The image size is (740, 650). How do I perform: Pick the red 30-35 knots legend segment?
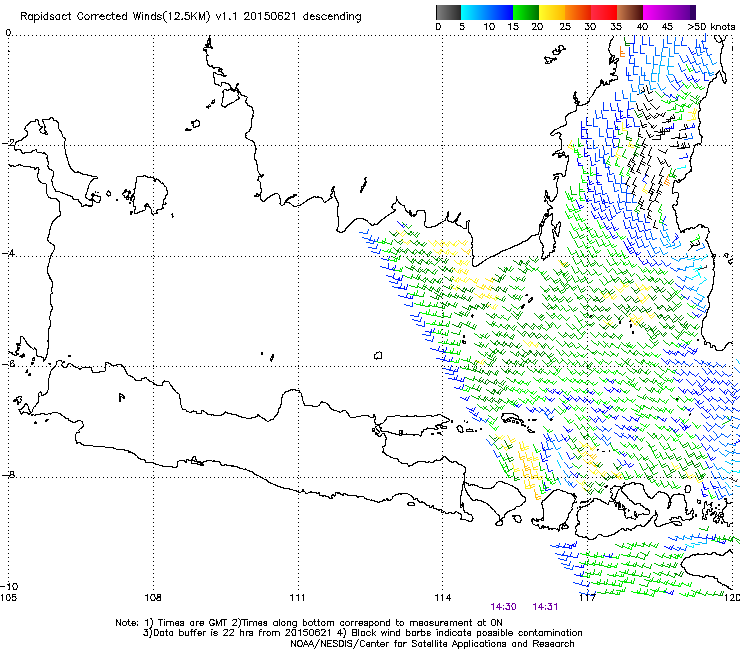point(604,12)
